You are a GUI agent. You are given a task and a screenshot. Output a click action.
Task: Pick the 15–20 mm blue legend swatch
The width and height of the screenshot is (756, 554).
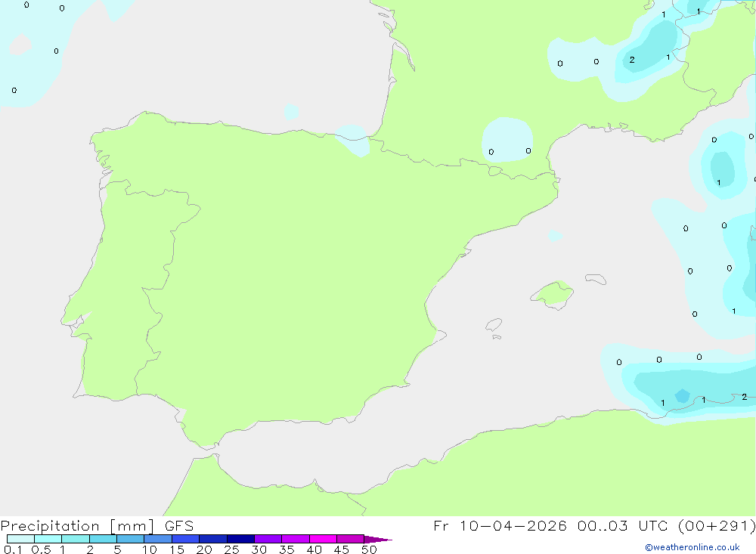(x=185, y=539)
